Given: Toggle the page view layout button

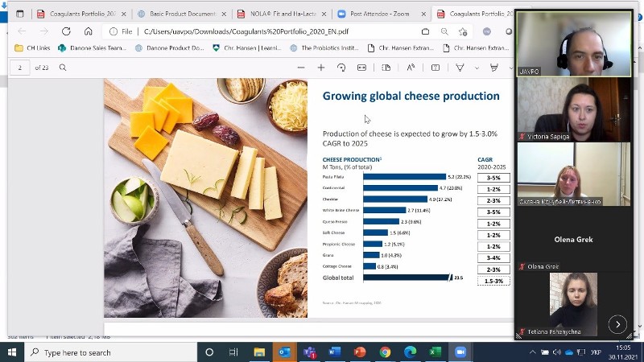Looking at the screenshot, I should click(386, 68).
